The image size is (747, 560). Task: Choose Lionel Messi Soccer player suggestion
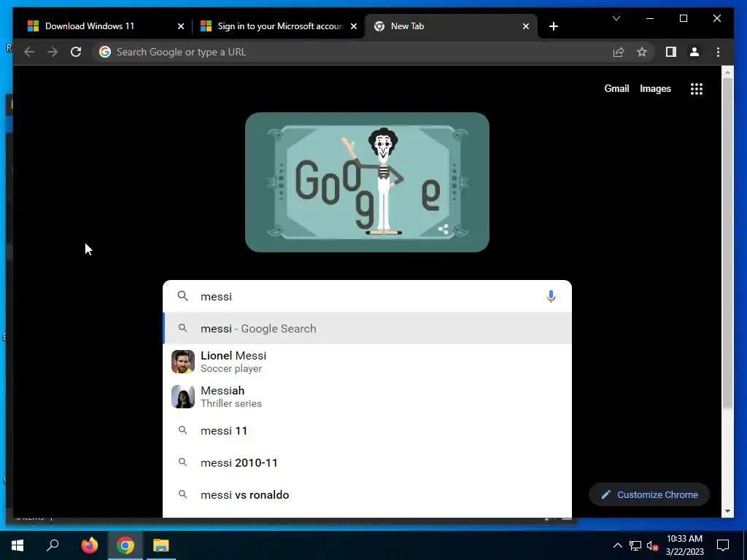click(x=367, y=362)
